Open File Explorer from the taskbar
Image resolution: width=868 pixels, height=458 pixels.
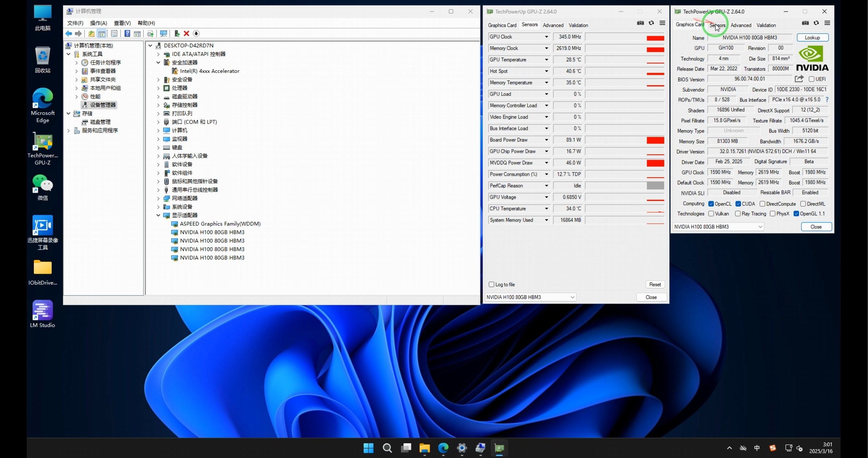click(425, 448)
